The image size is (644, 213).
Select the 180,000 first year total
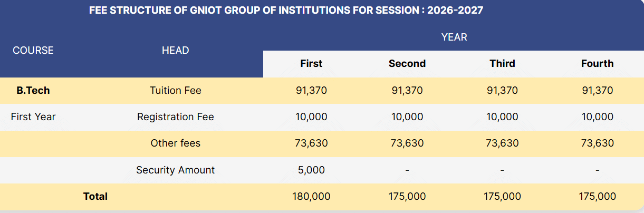point(311,197)
